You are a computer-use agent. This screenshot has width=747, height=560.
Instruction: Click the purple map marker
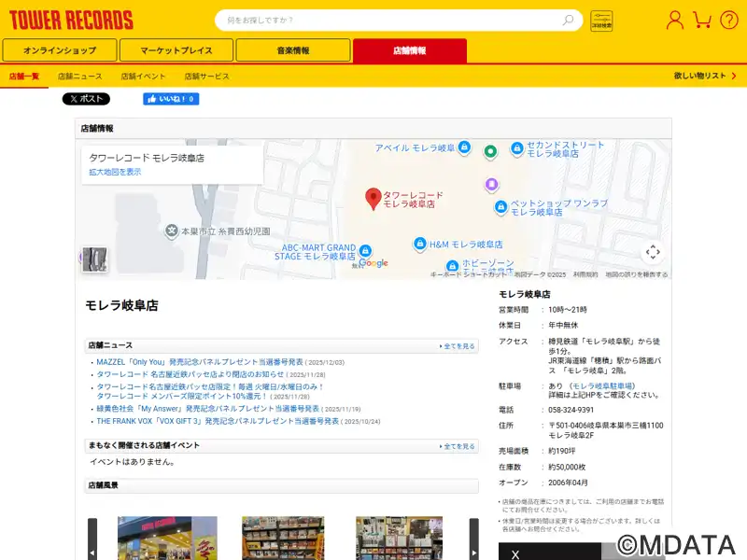coord(492,184)
